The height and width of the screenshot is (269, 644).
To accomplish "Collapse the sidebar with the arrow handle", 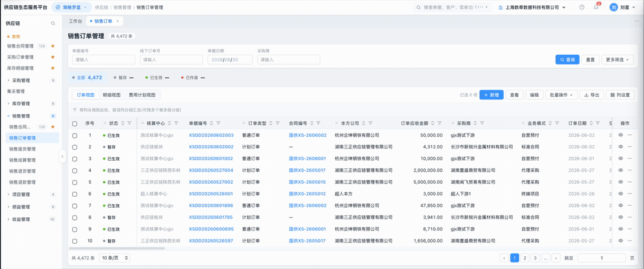I will (62, 156).
